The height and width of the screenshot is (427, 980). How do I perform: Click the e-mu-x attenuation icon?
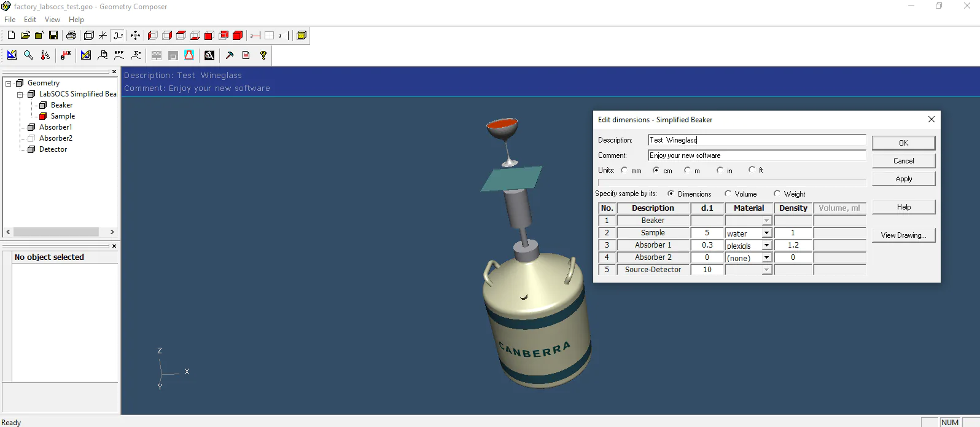(x=66, y=55)
